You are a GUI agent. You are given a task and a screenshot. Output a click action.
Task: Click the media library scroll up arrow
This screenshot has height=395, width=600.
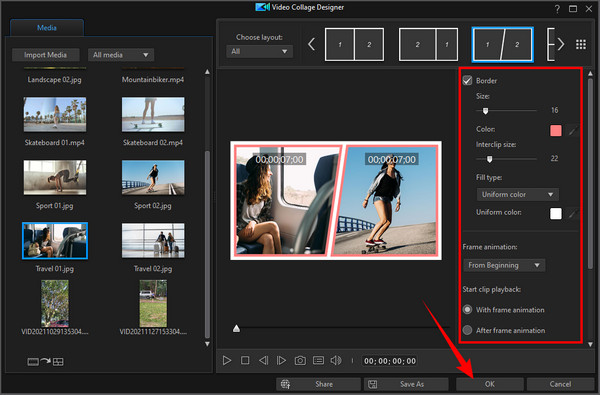(x=207, y=72)
